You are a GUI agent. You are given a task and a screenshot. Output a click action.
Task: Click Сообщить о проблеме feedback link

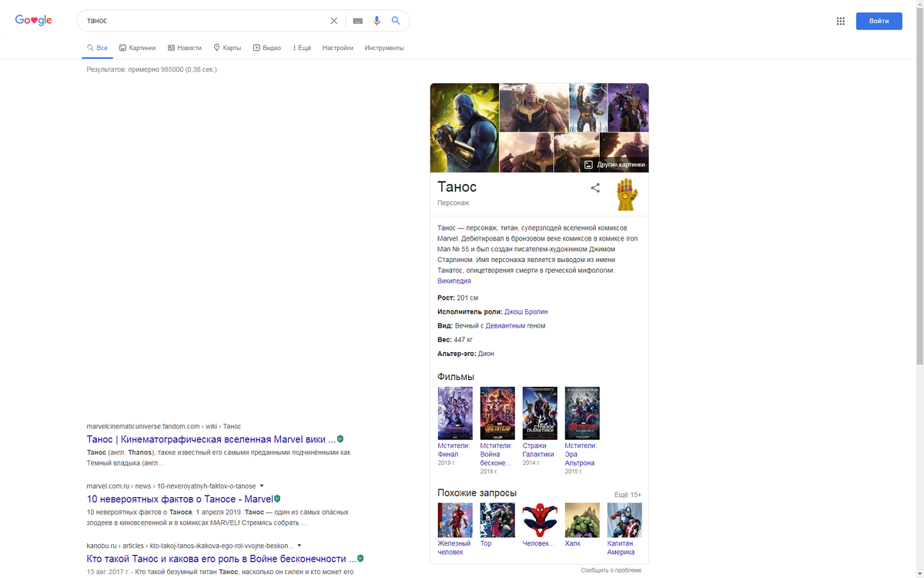[611, 570]
